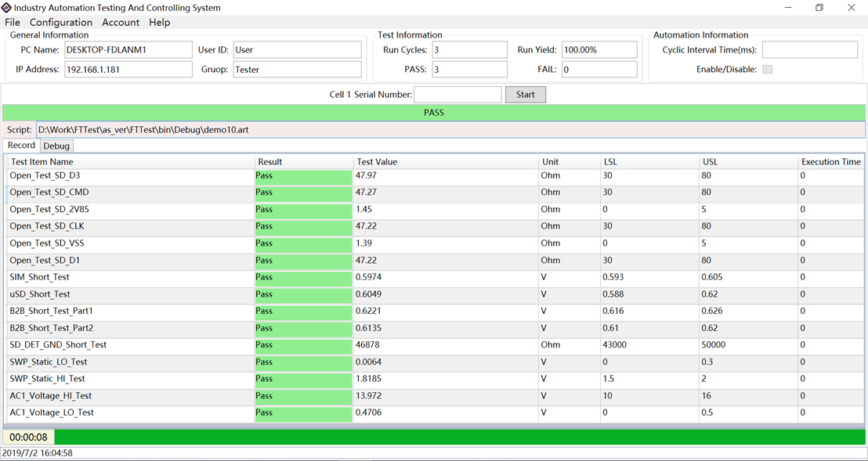Toggle the Enable/Disable automation checkbox
Image resolution: width=868 pixels, height=461 pixels.
(767, 70)
